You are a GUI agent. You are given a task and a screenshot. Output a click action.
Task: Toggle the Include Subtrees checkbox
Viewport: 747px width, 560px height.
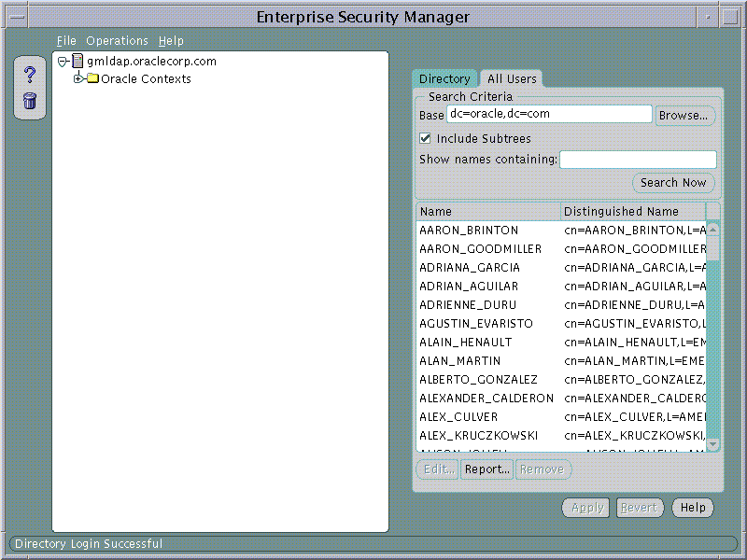(425, 138)
